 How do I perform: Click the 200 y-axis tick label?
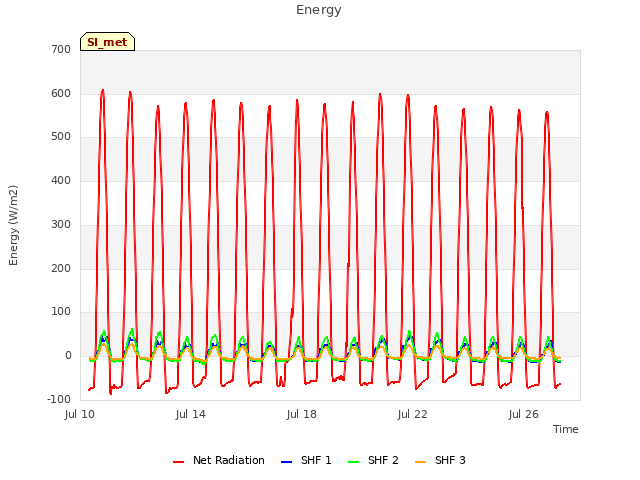(x=61, y=268)
